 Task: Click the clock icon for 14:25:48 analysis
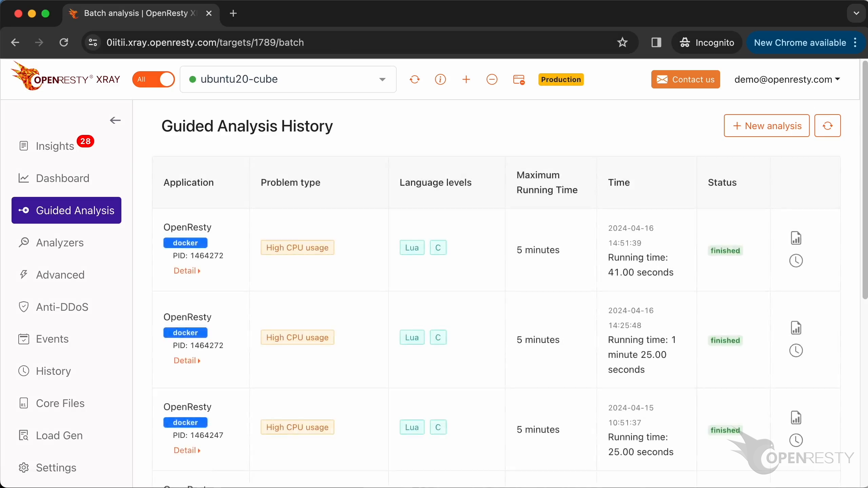(796, 350)
